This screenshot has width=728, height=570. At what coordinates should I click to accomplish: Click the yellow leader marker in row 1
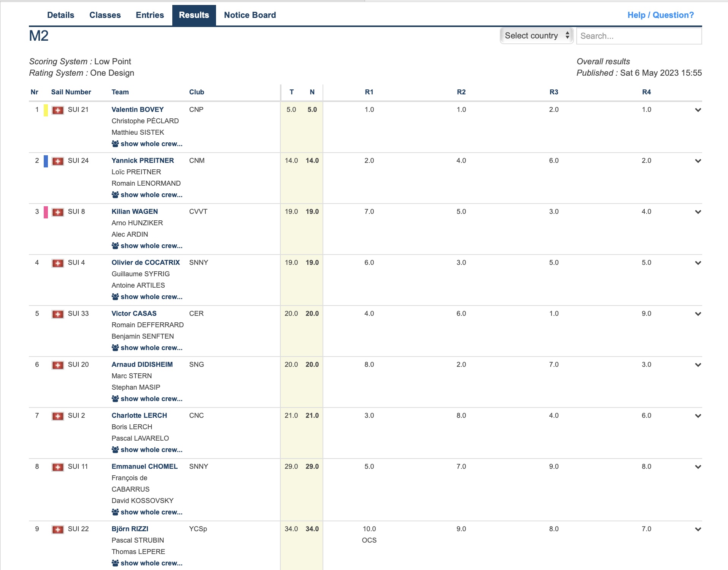[x=46, y=110]
